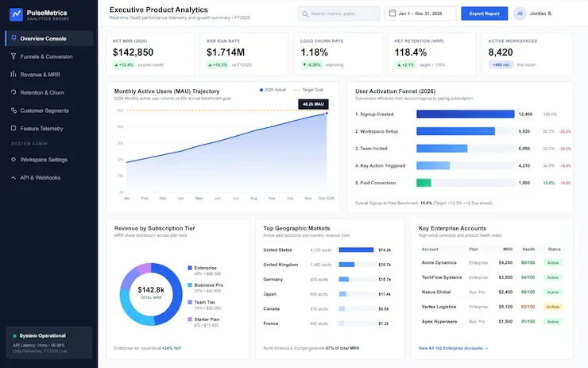Image resolution: width=588 pixels, height=368 pixels.
Task: Click the 62/100 health score
Action: (528, 307)
